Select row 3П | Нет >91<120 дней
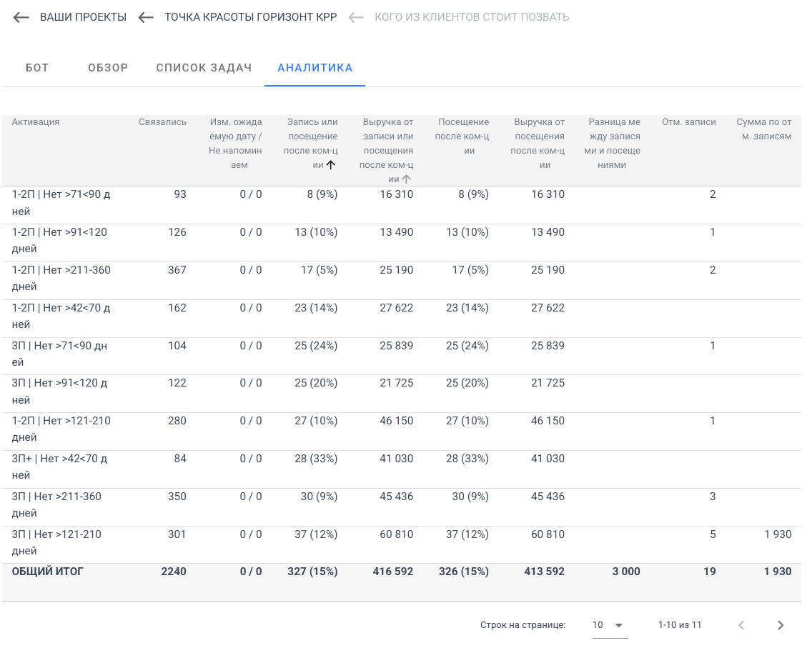The width and height of the screenshot is (812, 648). click(x=401, y=394)
